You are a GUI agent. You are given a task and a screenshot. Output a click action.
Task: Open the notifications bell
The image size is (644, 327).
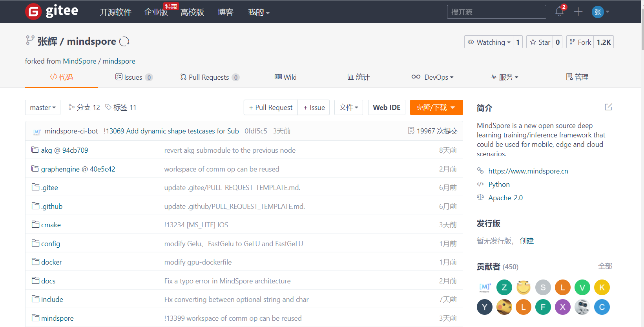(x=560, y=11)
